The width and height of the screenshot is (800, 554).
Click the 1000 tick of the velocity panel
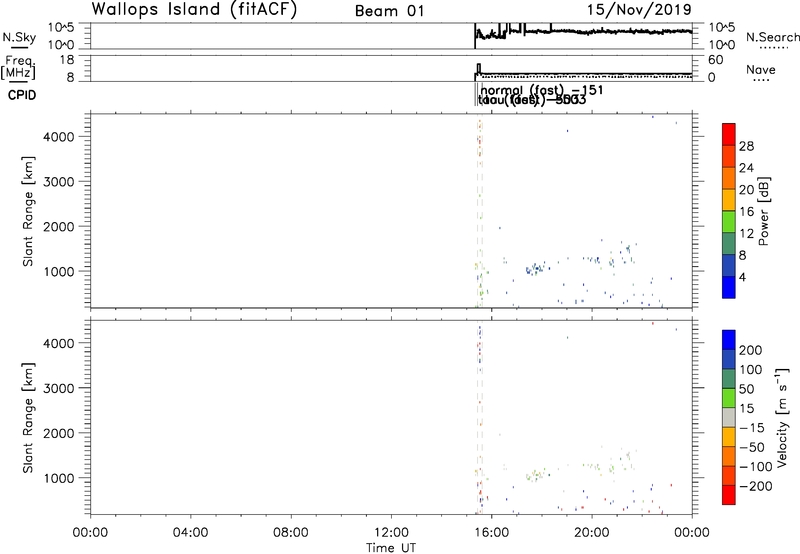pos(59,478)
